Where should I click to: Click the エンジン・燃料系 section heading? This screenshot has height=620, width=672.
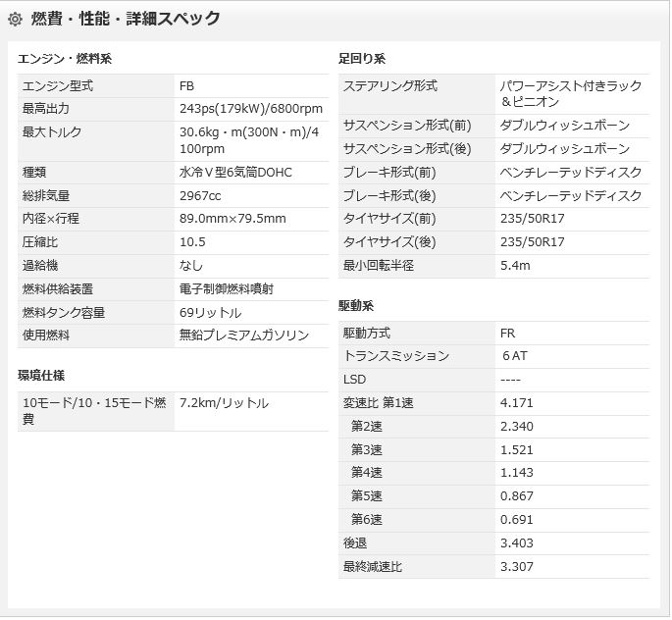(65, 59)
